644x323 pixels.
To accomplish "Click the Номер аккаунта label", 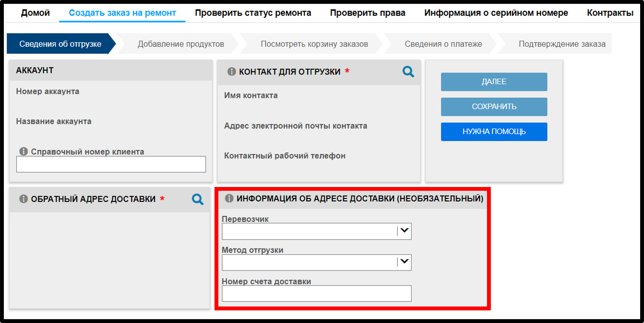I will coord(48,91).
